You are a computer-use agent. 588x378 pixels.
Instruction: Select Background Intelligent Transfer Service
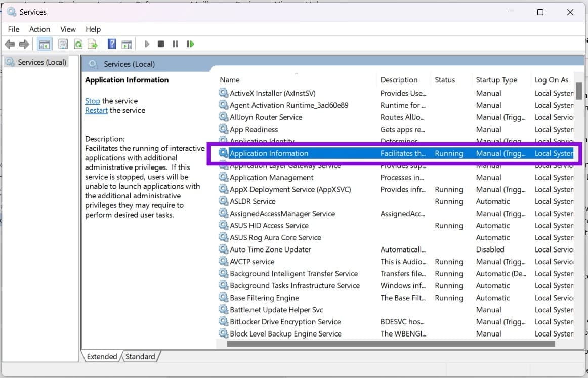[395, 273]
